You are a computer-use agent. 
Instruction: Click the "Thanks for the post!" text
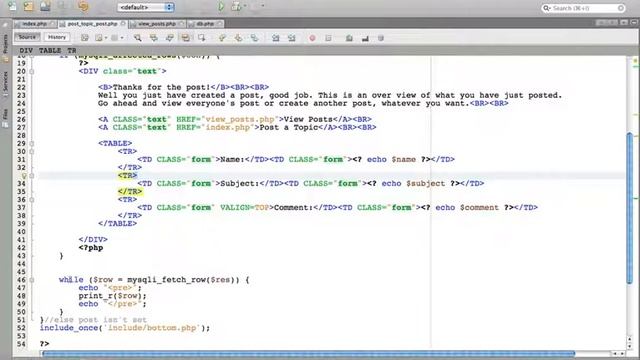coord(161,87)
